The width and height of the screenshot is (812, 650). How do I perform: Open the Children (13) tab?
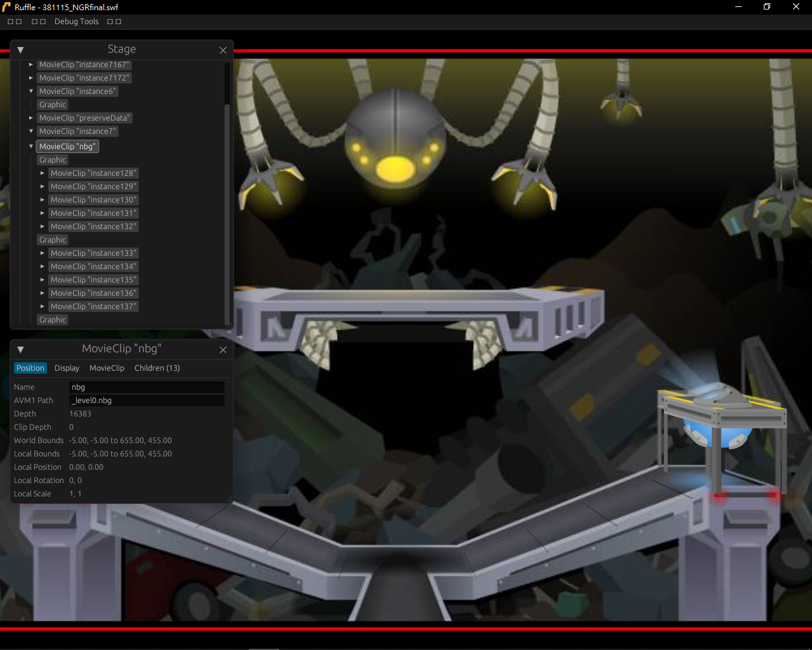coord(157,368)
